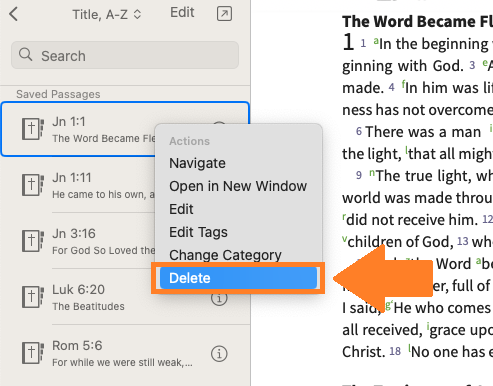Open info for Luk 6:20 passage
The image size is (493, 386).
219,298
